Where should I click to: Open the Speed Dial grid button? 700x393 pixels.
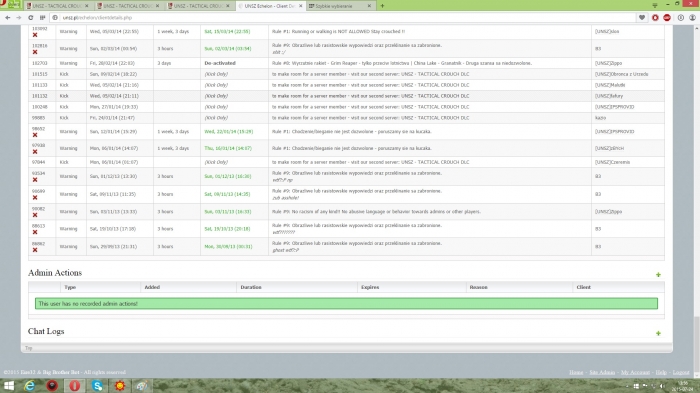[42, 17]
